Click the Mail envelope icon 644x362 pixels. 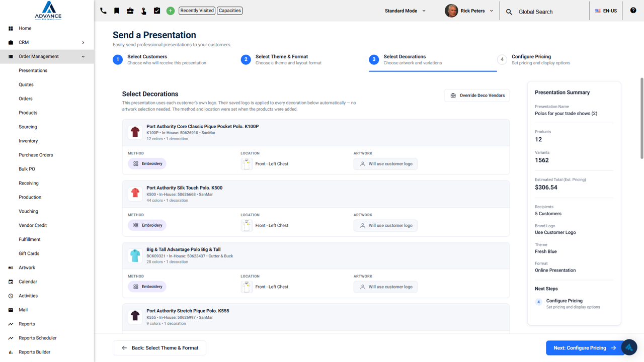[x=11, y=310]
